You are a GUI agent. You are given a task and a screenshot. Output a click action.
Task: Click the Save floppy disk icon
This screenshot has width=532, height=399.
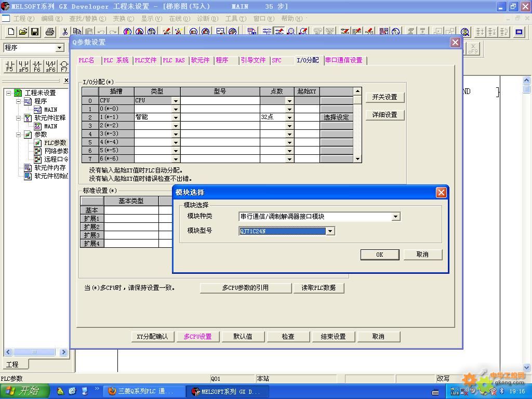coord(35,32)
